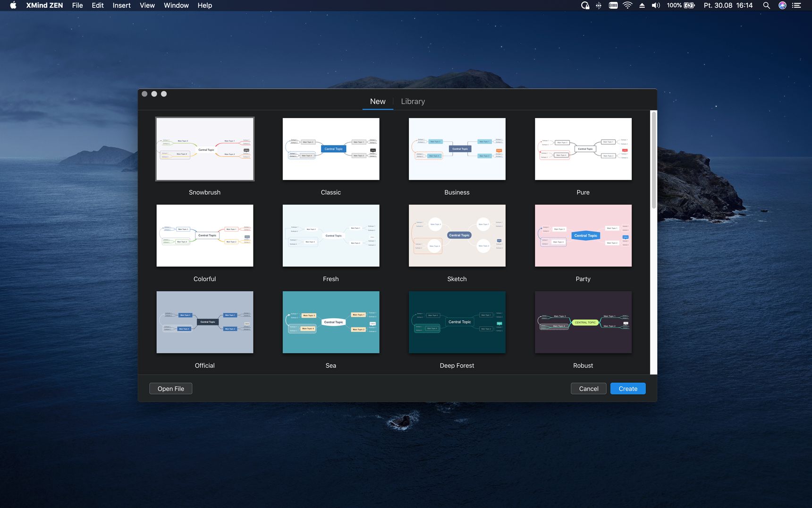Open the battery status menu

(681, 5)
